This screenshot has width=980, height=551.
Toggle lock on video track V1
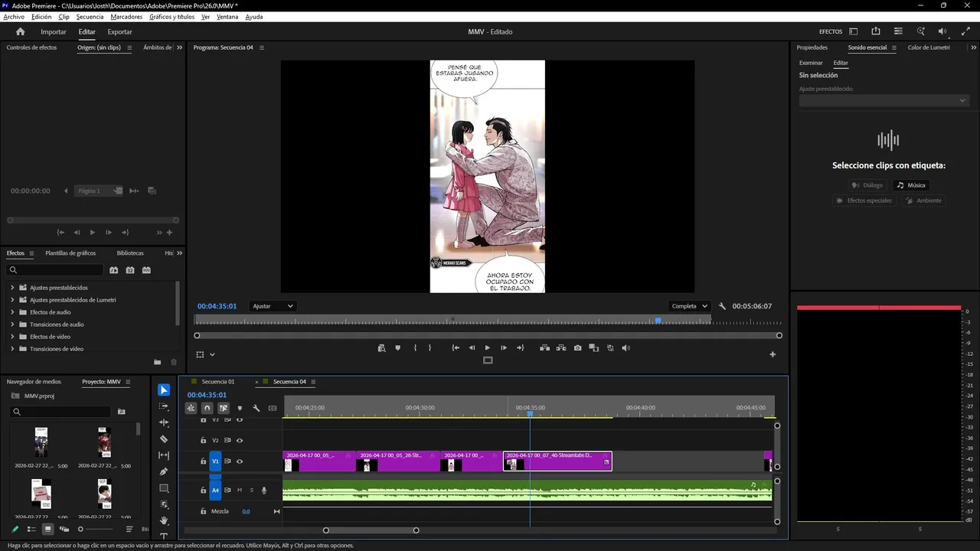click(x=203, y=461)
